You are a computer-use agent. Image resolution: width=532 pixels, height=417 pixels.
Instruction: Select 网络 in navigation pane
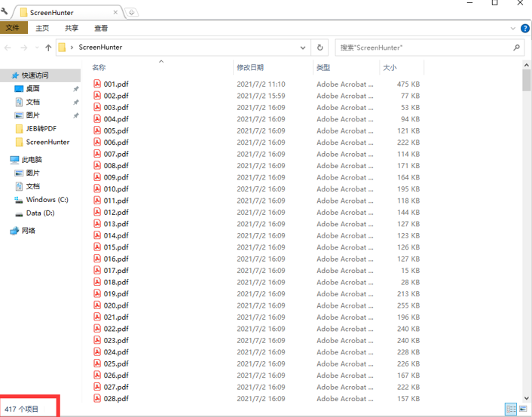(x=28, y=231)
